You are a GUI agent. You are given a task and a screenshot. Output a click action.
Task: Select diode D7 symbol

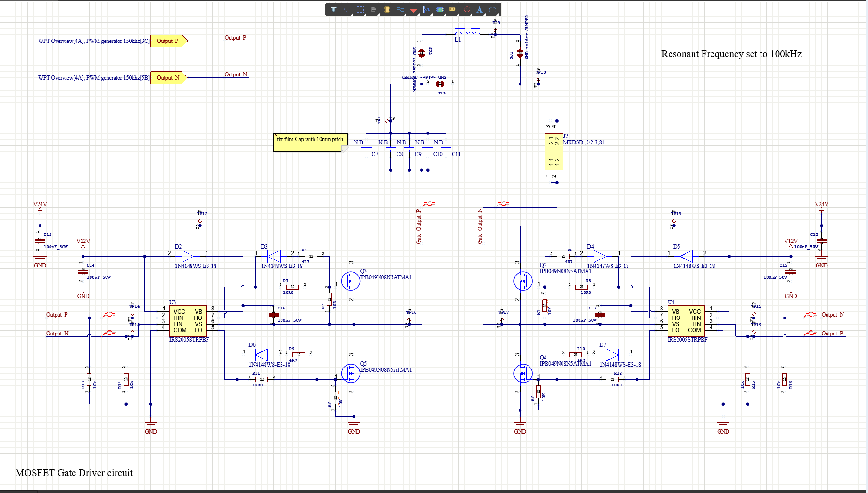coord(612,355)
